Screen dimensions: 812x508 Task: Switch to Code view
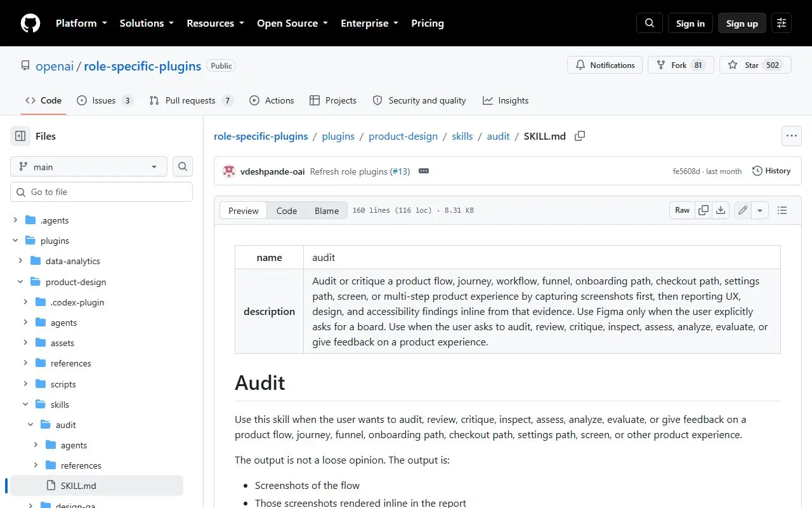(x=287, y=211)
